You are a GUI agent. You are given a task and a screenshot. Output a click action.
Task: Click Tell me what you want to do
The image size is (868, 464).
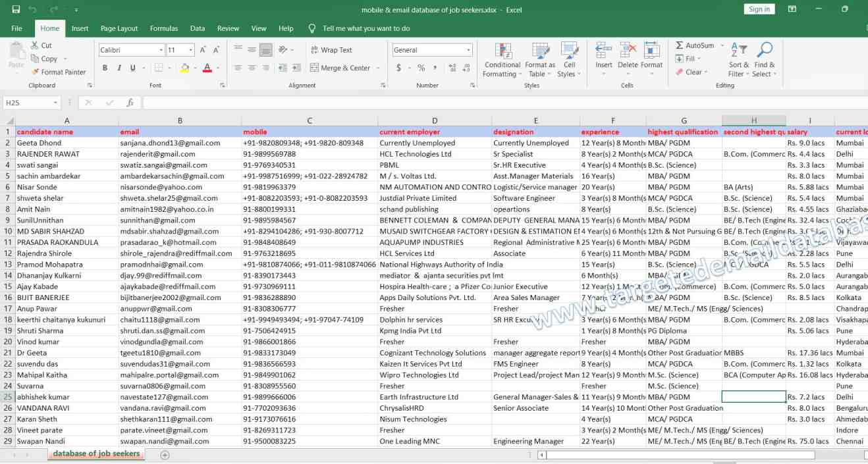click(x=366, y=28)
